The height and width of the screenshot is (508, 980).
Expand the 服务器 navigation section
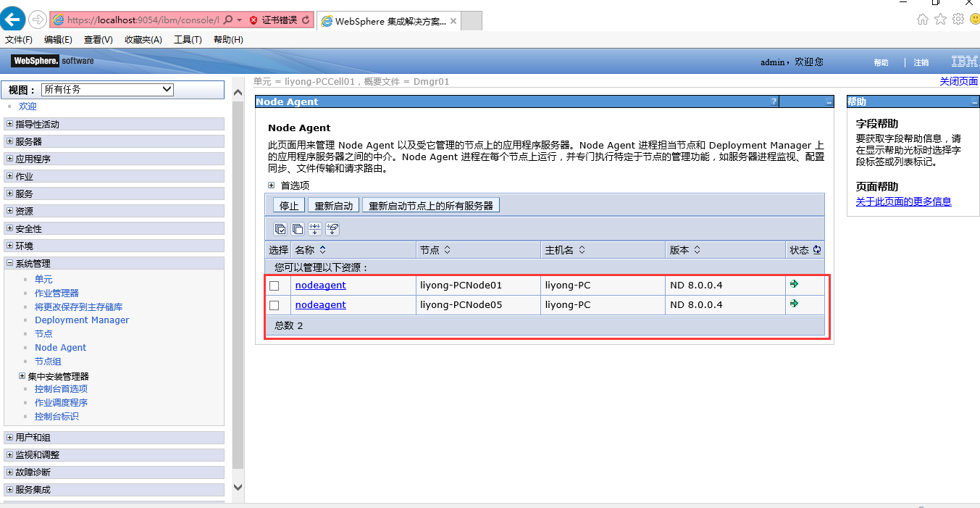[x=10, y=141]
